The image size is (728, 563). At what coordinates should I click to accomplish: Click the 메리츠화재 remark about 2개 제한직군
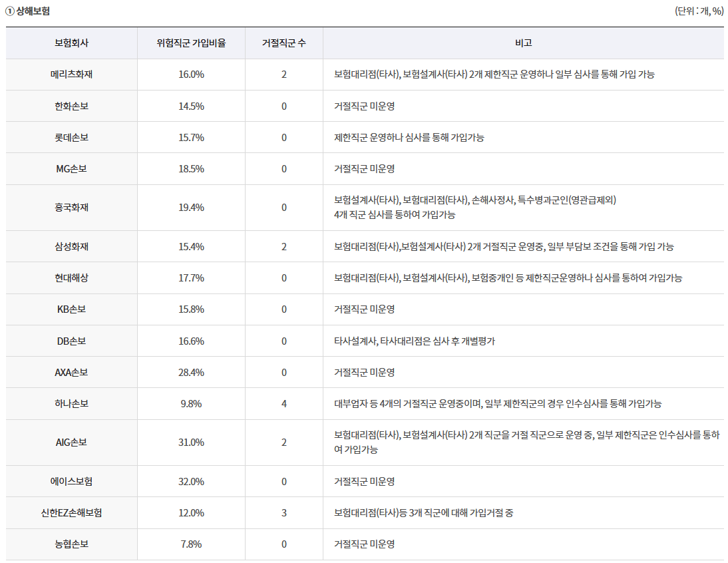coord(494,75)
